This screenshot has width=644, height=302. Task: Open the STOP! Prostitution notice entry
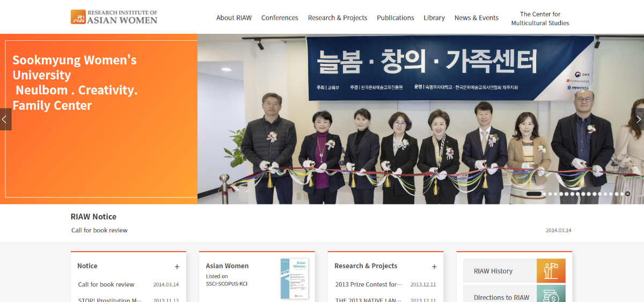pyautogui.click(x=110, y=300)
